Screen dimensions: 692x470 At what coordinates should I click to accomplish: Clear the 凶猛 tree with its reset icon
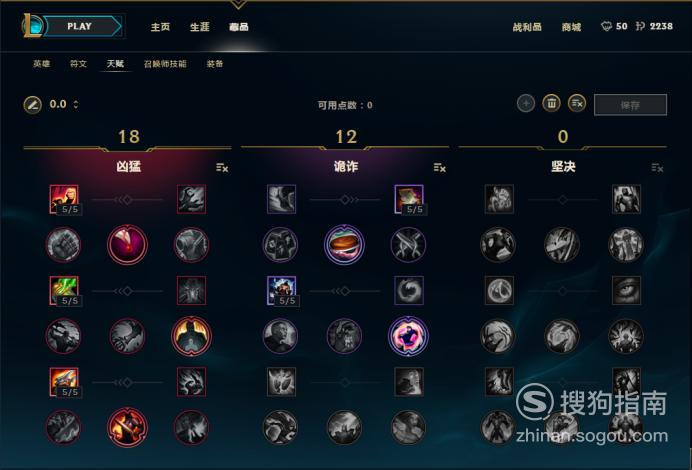click(222, 168)
